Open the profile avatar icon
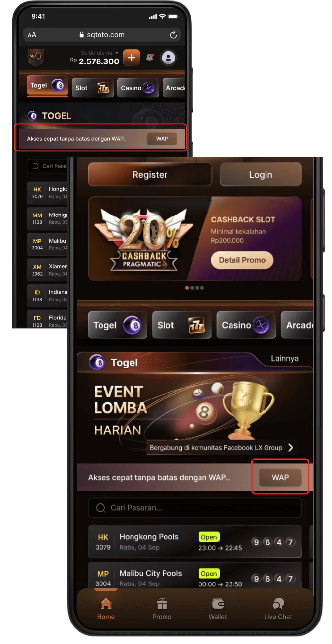 click(168, 58)
